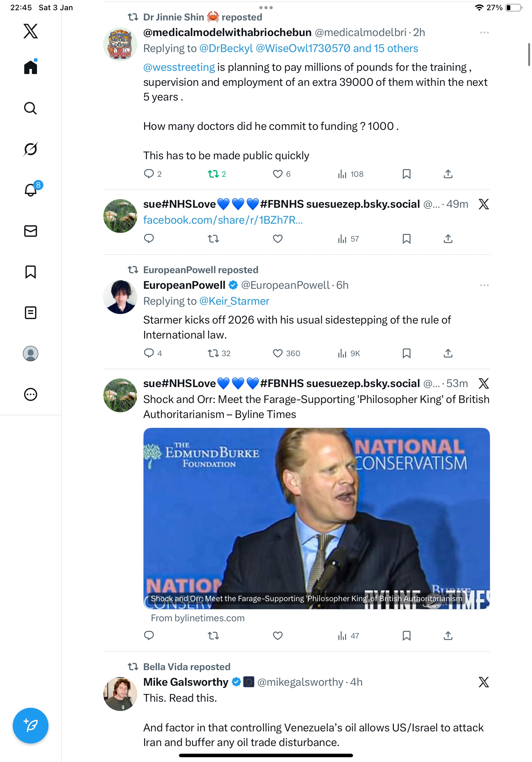Image resolution: width=532 pixels, height=762 pixels.
Task: Go to Home tab in sidebar
Action: click(x=31, y=67)
